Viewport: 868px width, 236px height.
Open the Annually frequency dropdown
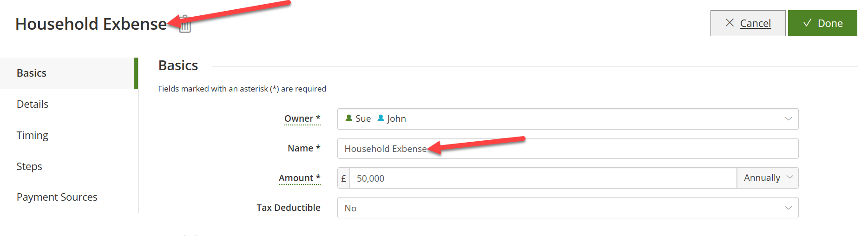click(x=768, y=178)
